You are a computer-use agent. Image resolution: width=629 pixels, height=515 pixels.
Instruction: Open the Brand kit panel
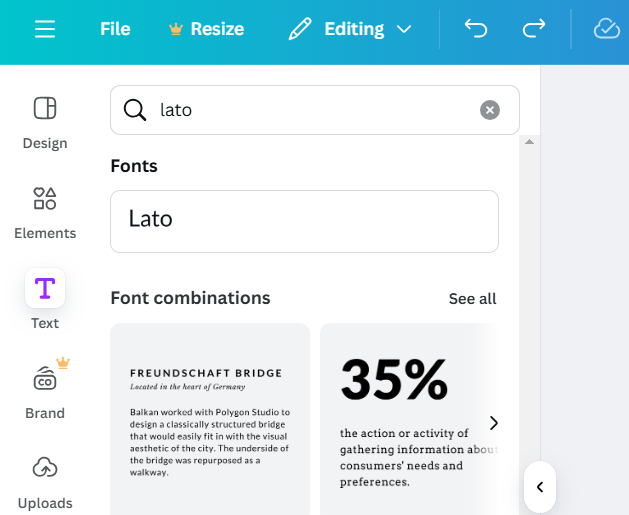(x=45, y=390)
